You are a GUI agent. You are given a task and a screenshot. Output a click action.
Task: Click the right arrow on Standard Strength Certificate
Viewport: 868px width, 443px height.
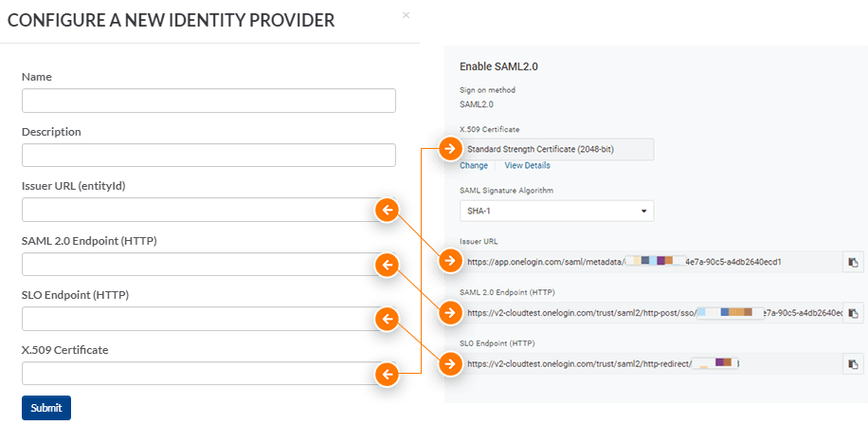pos(449,149)
